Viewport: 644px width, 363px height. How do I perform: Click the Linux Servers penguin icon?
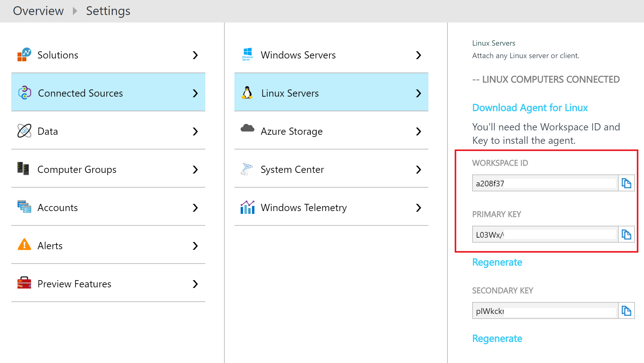click(x=246, y=93)
